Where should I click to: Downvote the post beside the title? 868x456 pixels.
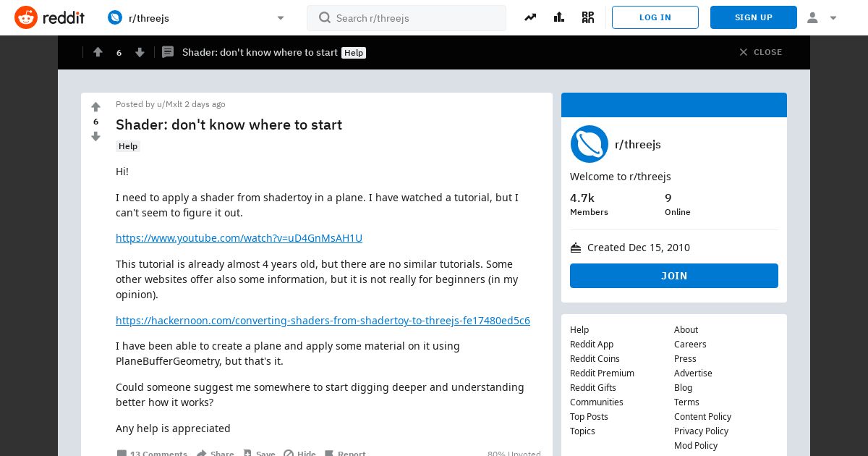click(x=95, y=136)
